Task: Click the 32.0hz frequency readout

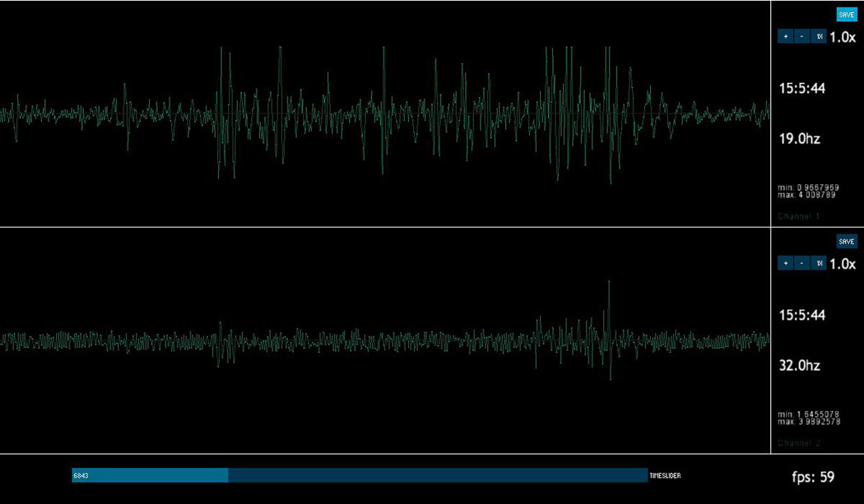Action: click(799, 365)
